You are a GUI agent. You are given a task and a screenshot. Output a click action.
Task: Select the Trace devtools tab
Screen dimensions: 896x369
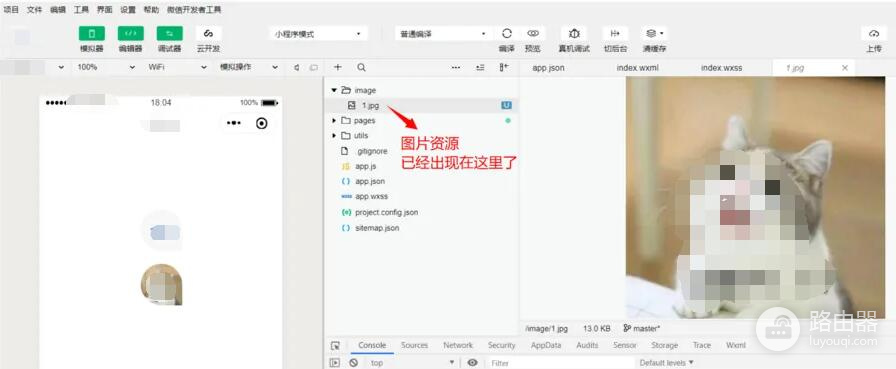pos(702,345)
